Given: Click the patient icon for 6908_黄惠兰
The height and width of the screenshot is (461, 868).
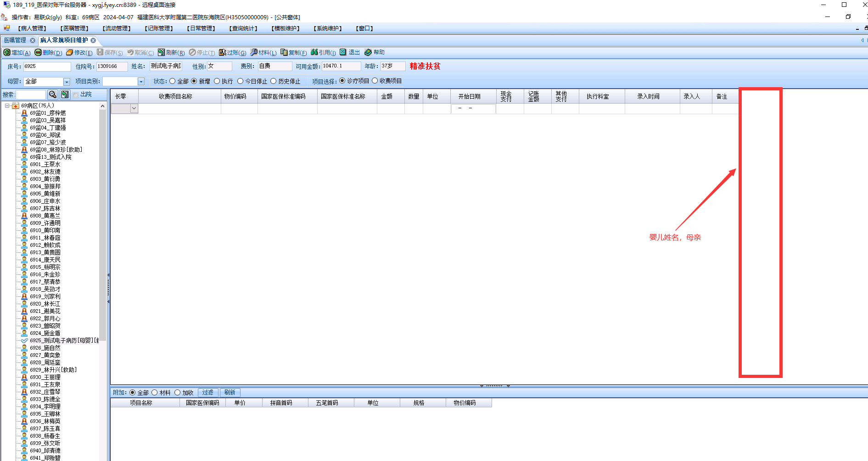Looking at the screenshot, I should pyautogui.click(x=24, y=216).
